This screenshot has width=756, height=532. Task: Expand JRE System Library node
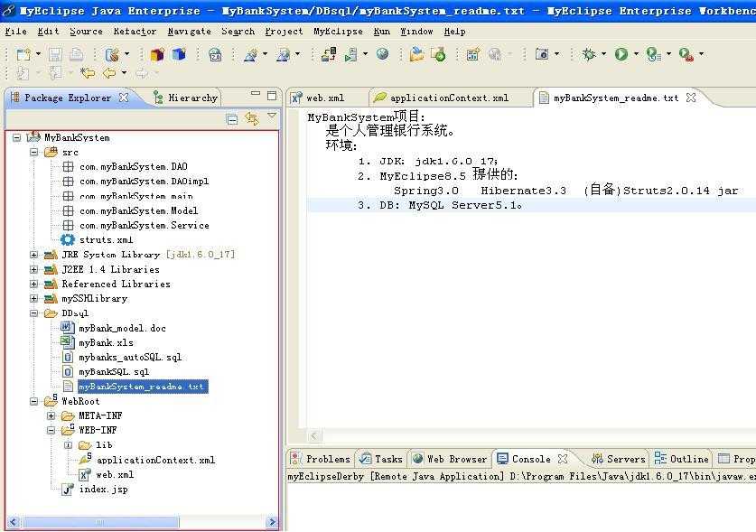(33, 255)
